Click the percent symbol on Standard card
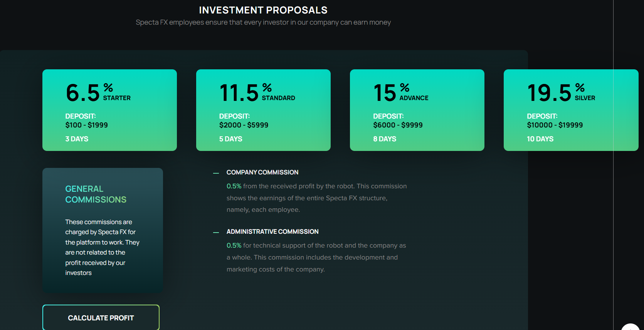Screen dimensions: 644x330 [267, 87]
